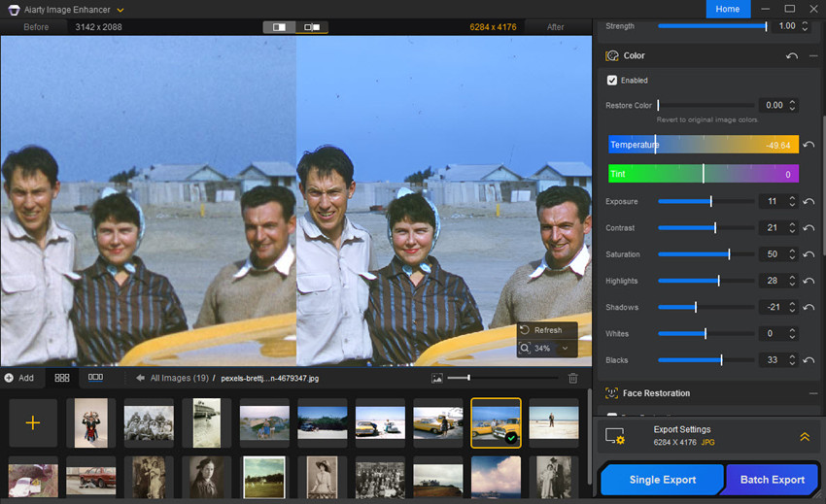This screenshot has width=826, height=504.
Task: Click the Shadows value field showing -21
Action: click(773, 307)
